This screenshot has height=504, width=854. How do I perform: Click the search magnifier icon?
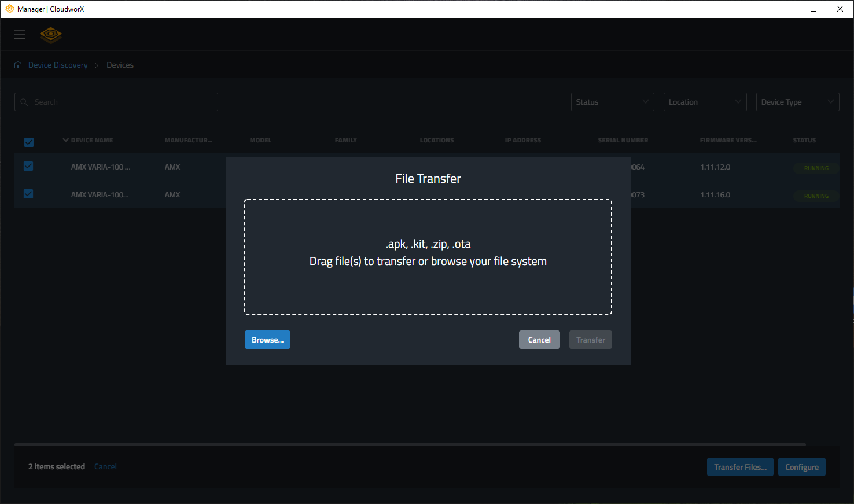coord(24,102)
